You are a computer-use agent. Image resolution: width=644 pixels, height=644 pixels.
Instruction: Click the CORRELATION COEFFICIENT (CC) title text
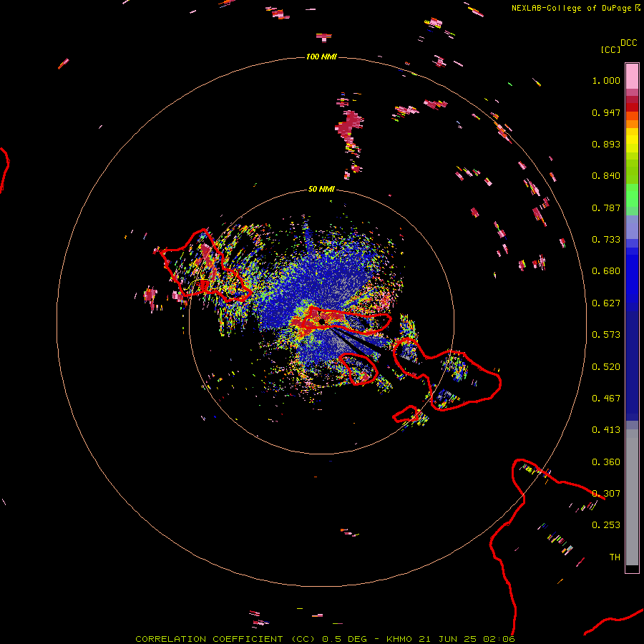[x=225, y=639]
